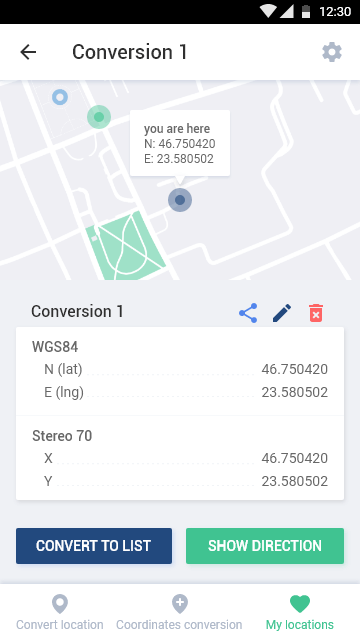The image size is (360, 640).
Task: Select the Stereo 70 X value row
Action: (186, 458)
